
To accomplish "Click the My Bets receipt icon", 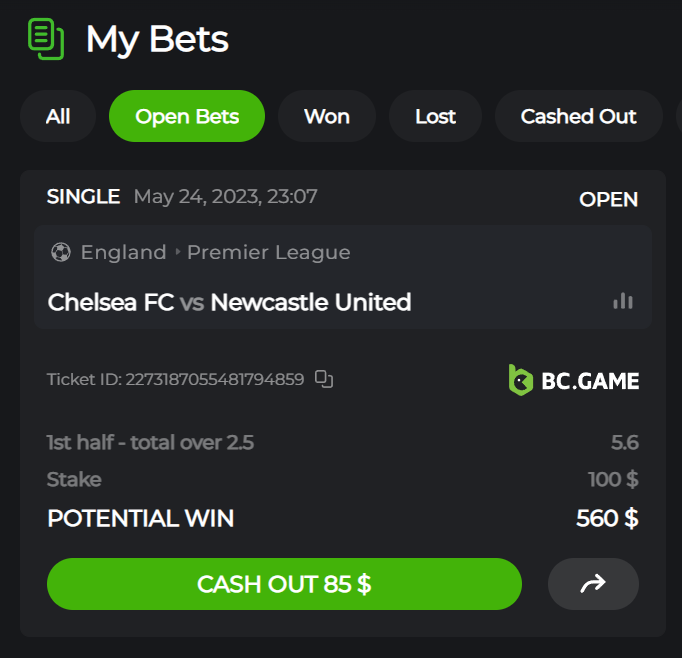I will (45, 39).
